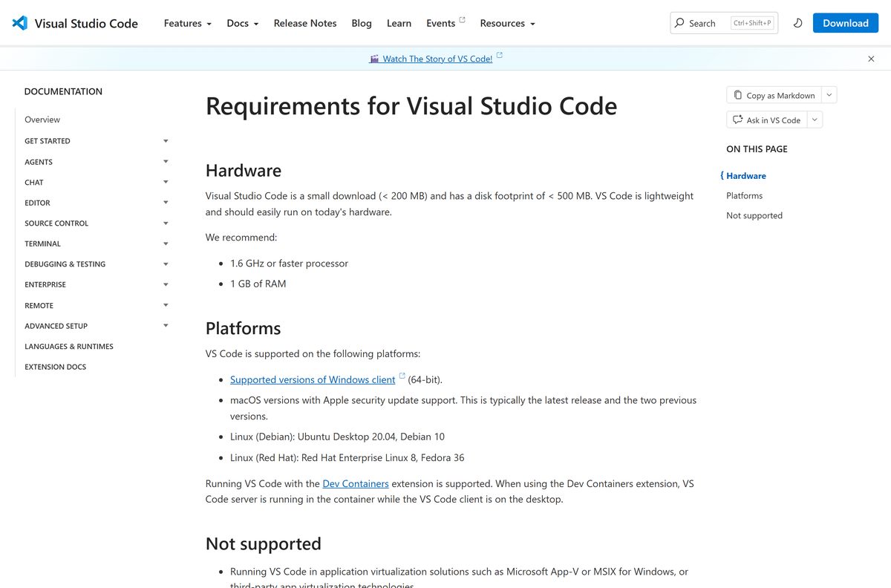Click the blue Download button
891x588 pixels.
[846, 23]
